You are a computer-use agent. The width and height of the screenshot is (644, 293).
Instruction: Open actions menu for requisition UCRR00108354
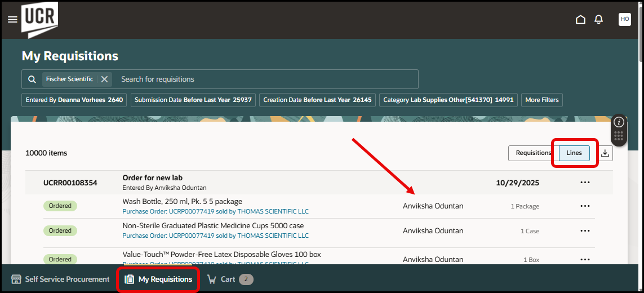(585, 183)
